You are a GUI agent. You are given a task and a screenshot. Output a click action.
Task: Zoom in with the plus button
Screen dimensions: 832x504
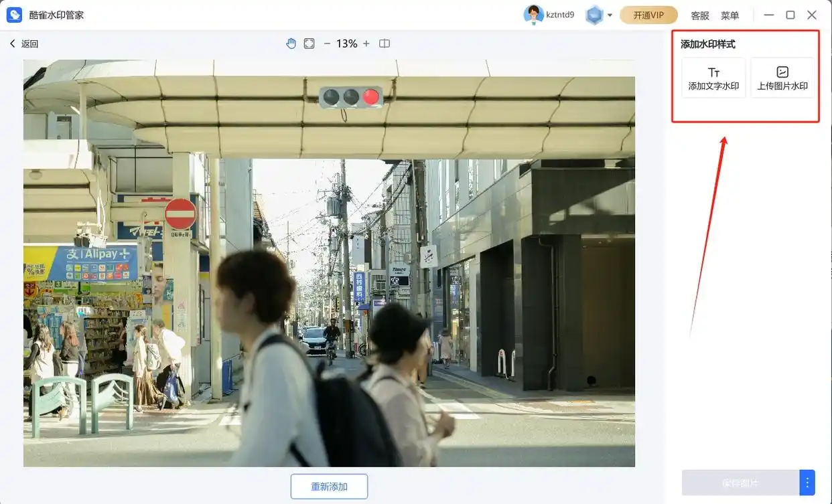[366, 44]
